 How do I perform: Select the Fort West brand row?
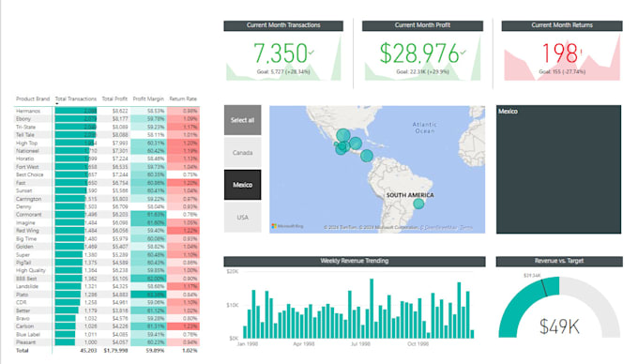coord(107,167)
